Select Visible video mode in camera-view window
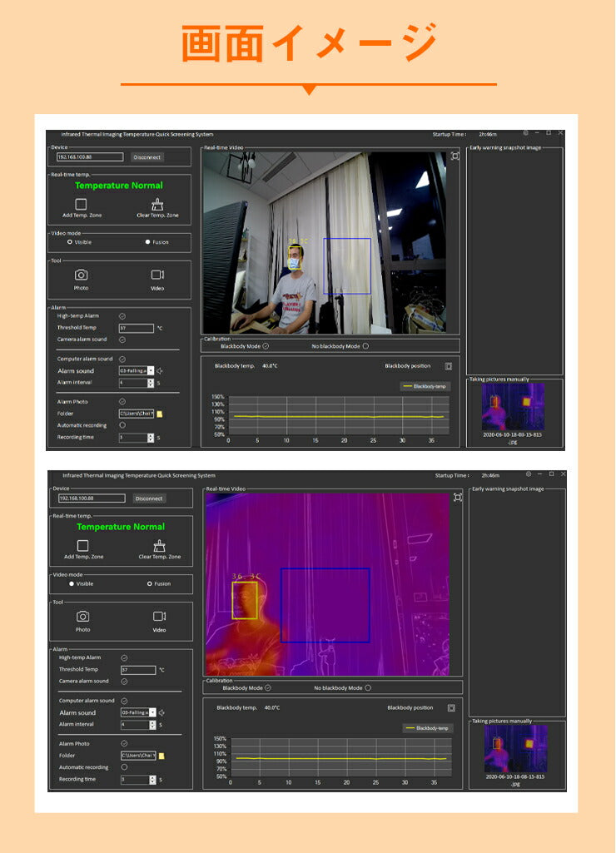This screenshot has width=616, height=853. [x=69, y=241]
